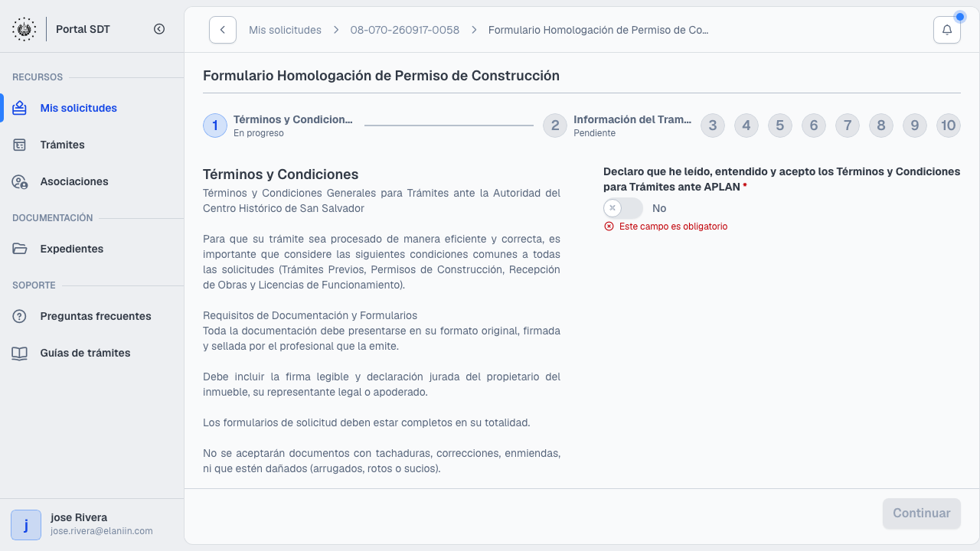This screenshot has width=980, height=551.
Task: Jump to step 3 in the stepper
Action: (x=713, y=126)
